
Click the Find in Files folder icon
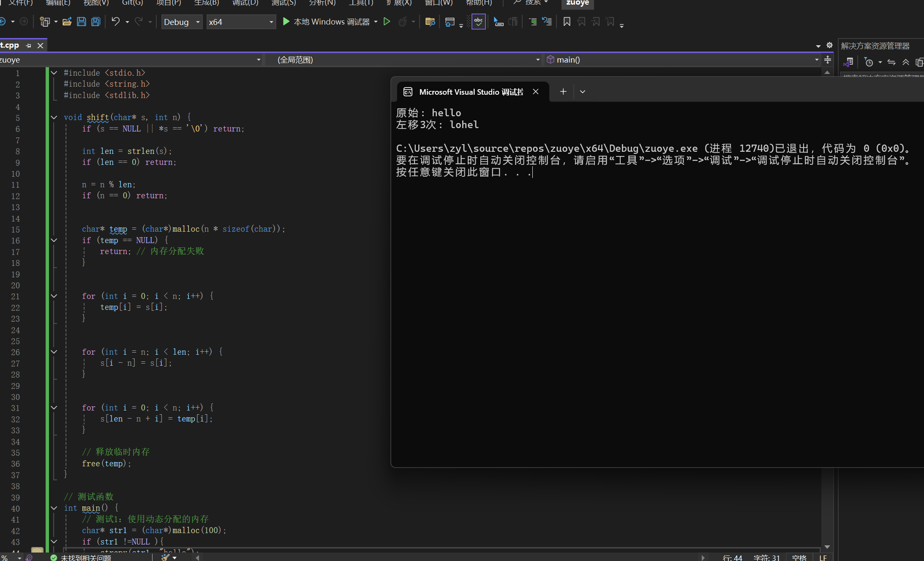(430, 22)
